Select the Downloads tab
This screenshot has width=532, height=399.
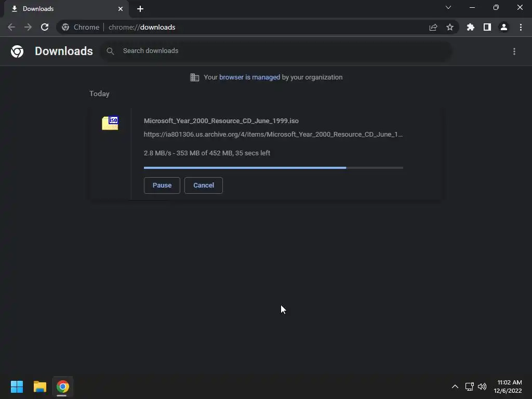pyautogui.click(x=66, y=9)
